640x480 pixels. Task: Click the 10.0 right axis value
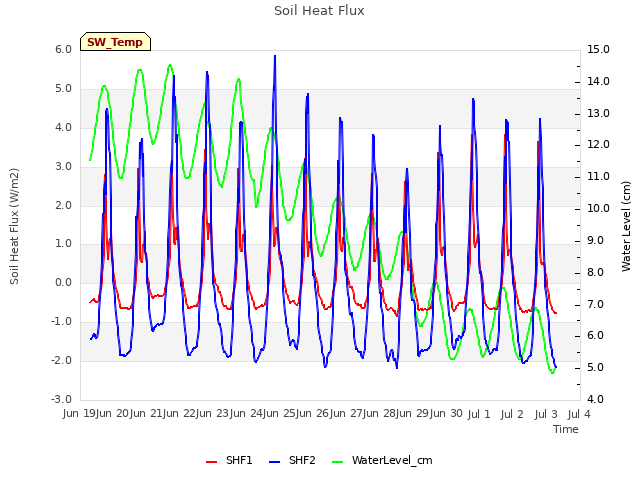click(598, 208)
